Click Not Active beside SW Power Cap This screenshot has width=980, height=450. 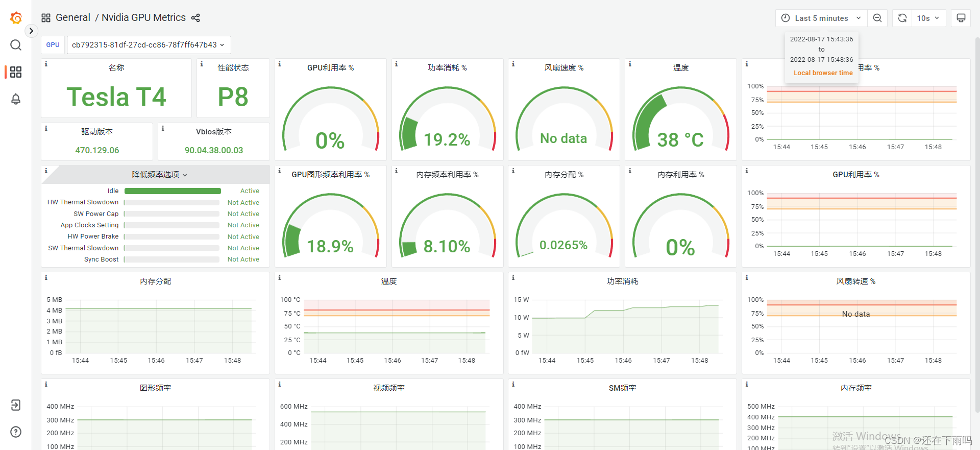pos(243,214)
